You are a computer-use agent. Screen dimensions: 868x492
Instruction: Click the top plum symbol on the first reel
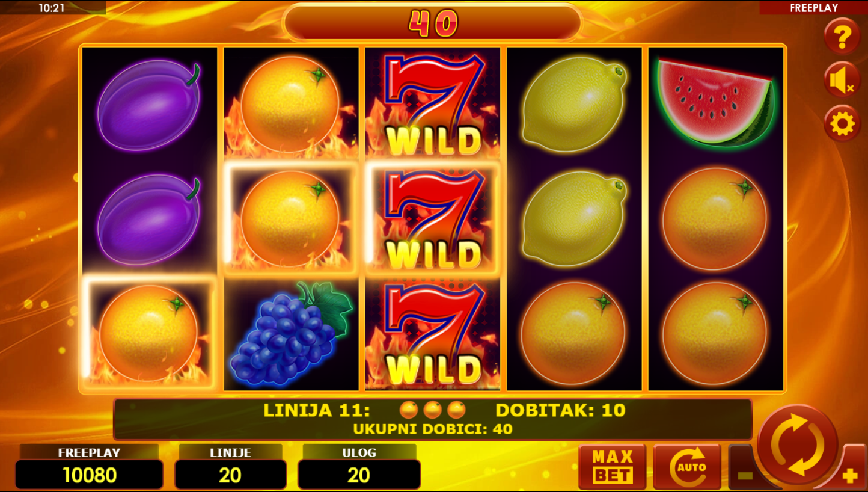148,105
